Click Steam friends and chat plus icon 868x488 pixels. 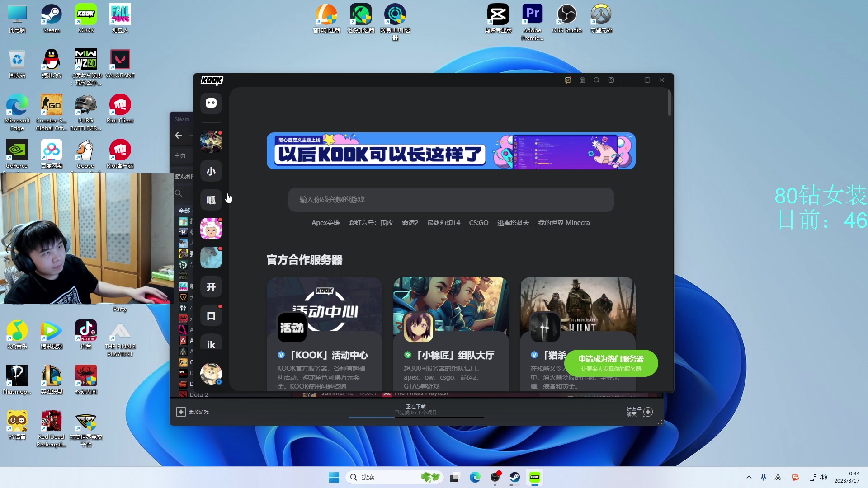coord(648,412)
